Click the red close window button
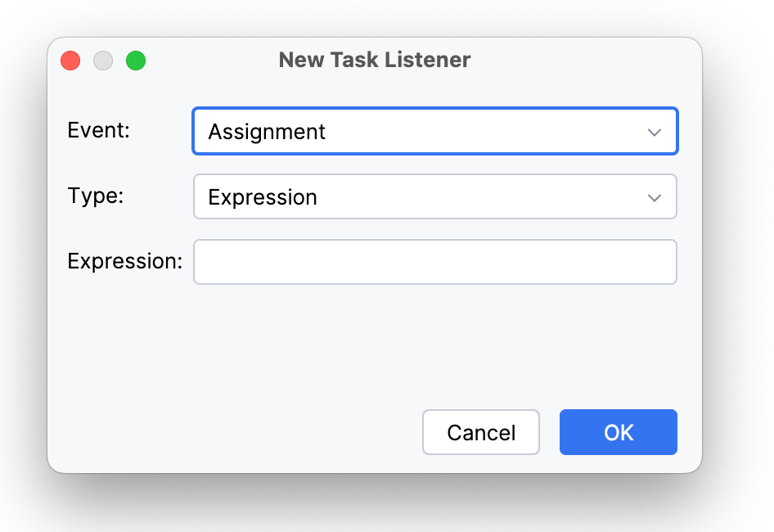The height and width of the screenshot is (532, 774). pyautogui.click(x=70, y=61)
